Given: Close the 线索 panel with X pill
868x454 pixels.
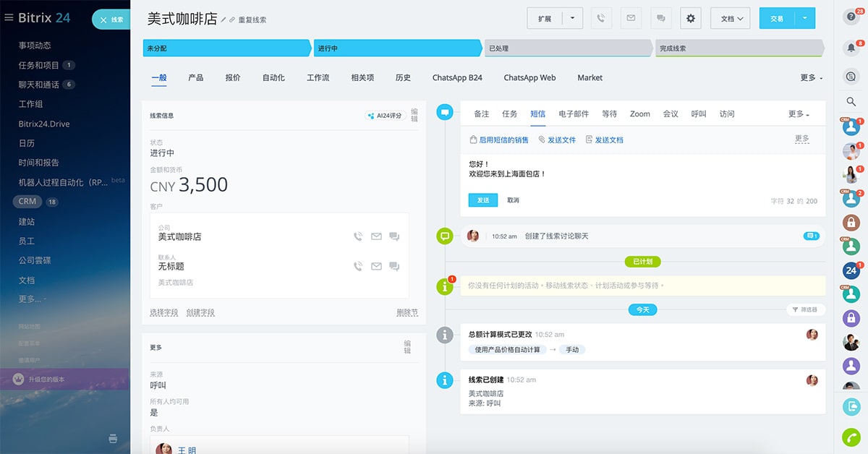Looking at the screenshot, I should (111, 20).
